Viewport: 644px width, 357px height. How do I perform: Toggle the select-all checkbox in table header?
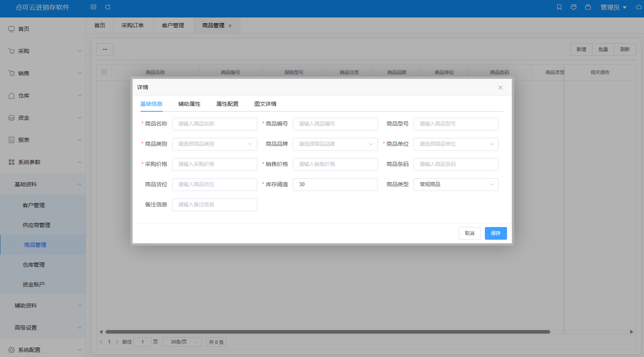click(x=104, y=72)
